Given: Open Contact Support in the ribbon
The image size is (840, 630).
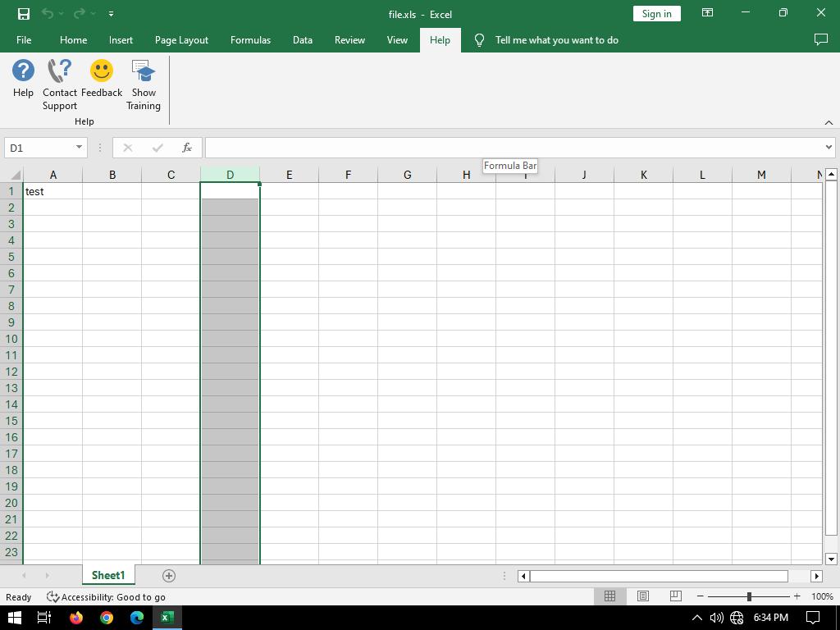Looking at the screenshot, I should click(60, 71).
